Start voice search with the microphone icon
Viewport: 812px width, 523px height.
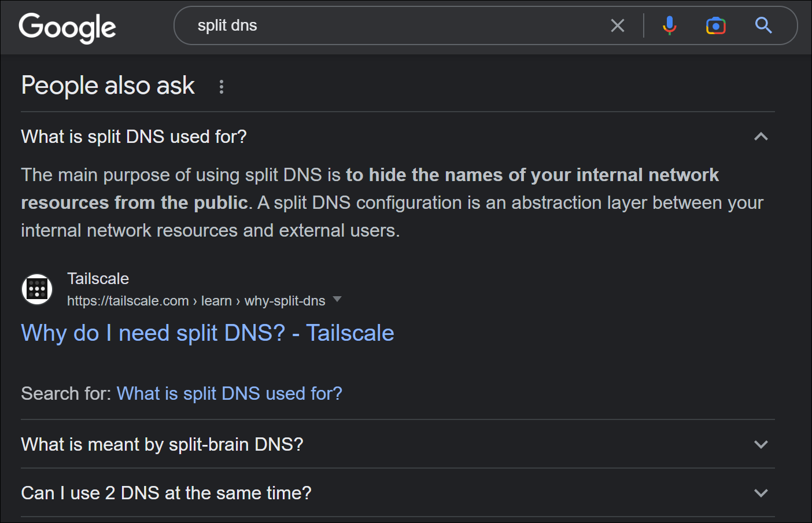click(x=670, y=25)
